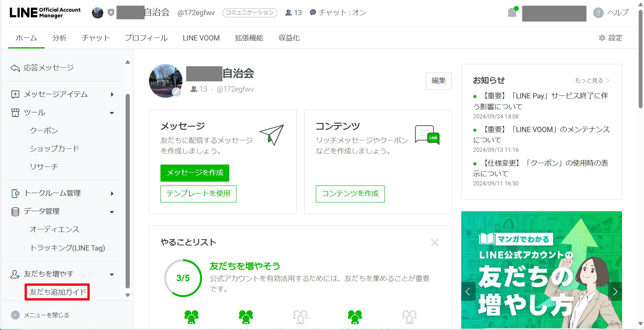Open the もっと見る news link
Image resolution: width=644 pixels, height=330 pixels.
[x=592, y=80]
